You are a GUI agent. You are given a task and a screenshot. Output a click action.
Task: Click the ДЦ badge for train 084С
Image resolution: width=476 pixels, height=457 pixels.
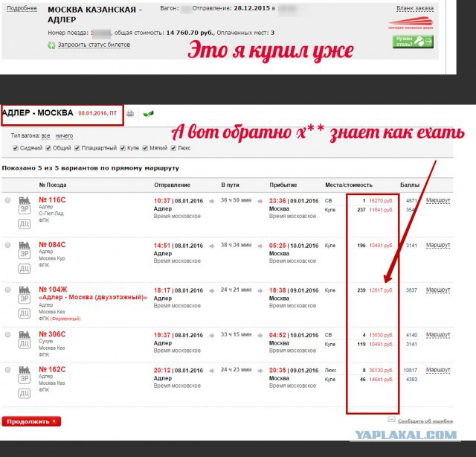[x=24, y=268]
